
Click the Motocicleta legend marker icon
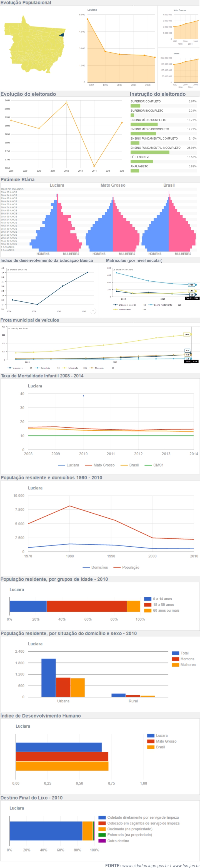click(64, 368)
